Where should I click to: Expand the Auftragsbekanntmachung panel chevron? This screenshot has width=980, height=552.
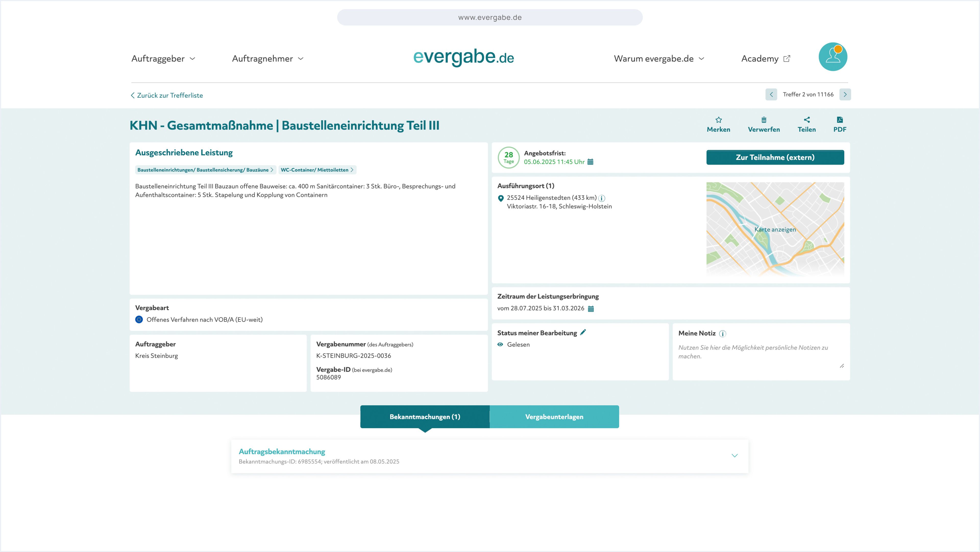734,456
